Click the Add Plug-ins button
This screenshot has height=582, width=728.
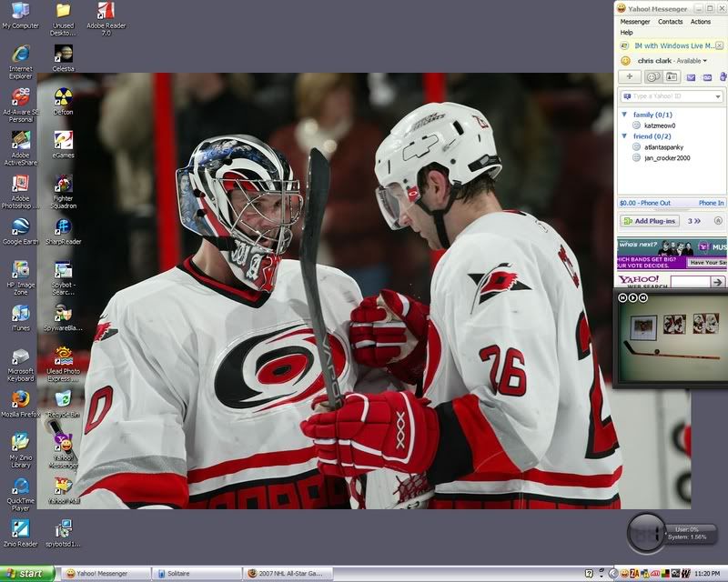pyautogui.click(x=650, y=221)
